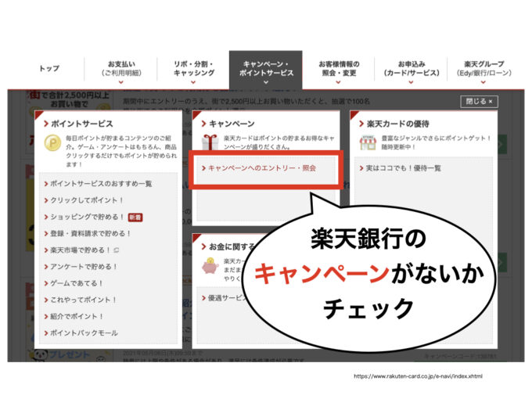Image resolution: width=532 pixels, height=399 pixels.
Task: Collapse chevron under キャンペーン・ポイントサービス
Action: coord(266,82)
